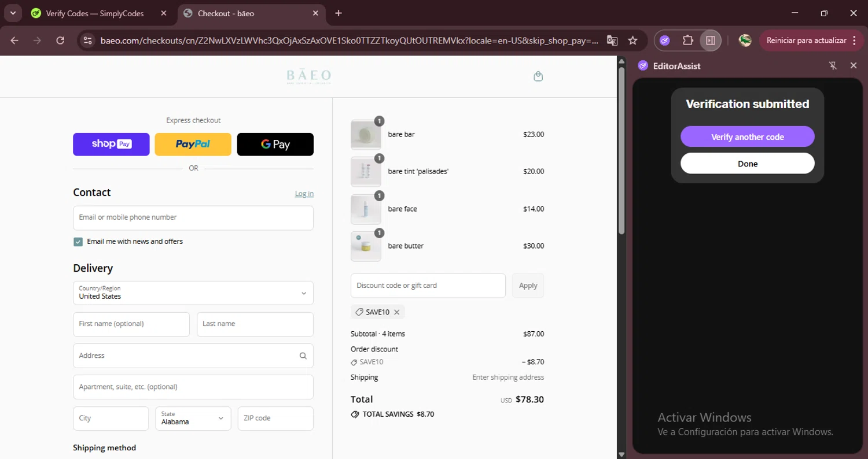Open the BĀEO store logo
Screen dimensions: 868x459
[309, 76]
